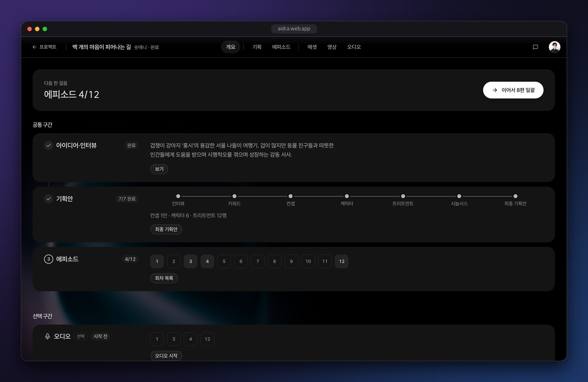Open episode 11 in 에피소드 row
The height and width of the screenshot is (382, 588).
[x=325, y=261]
